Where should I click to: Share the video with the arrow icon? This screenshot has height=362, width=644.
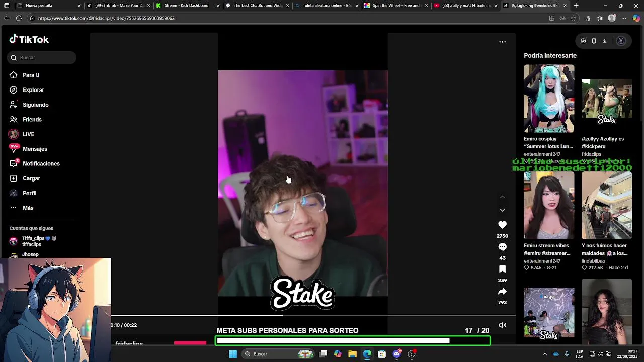pos(502,291)
